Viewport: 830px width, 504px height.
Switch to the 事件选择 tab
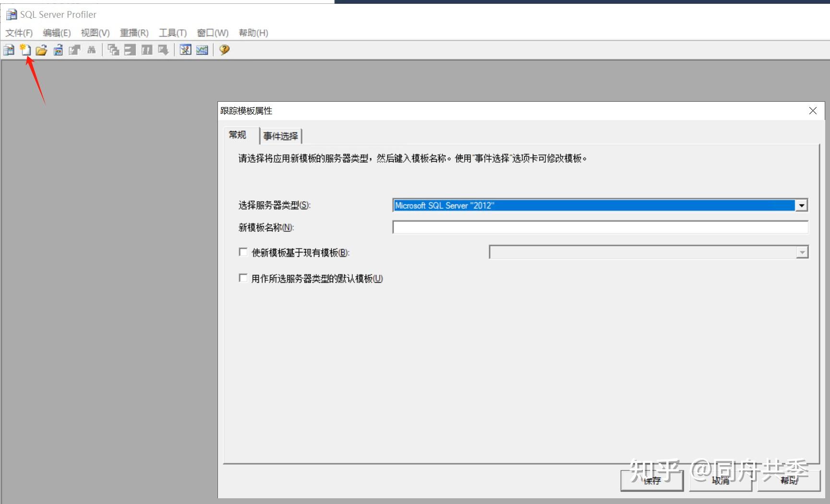[280, 136]
